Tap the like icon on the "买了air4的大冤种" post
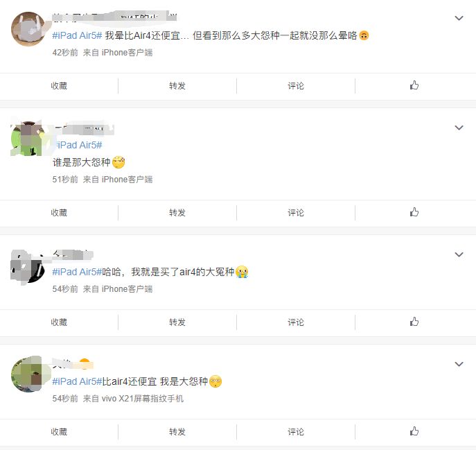Image resolution: width=476 pixels, height=450 pixels. (414, 322)
